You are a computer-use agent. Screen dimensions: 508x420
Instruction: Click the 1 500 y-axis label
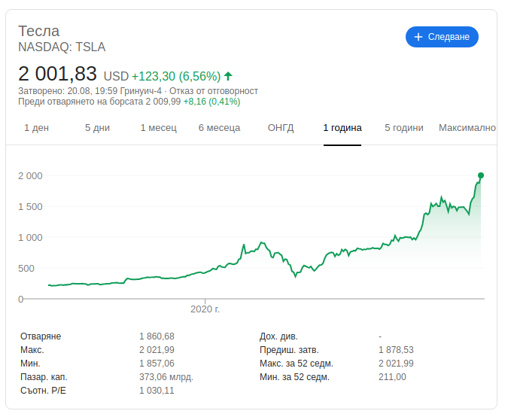coord(30,207)
